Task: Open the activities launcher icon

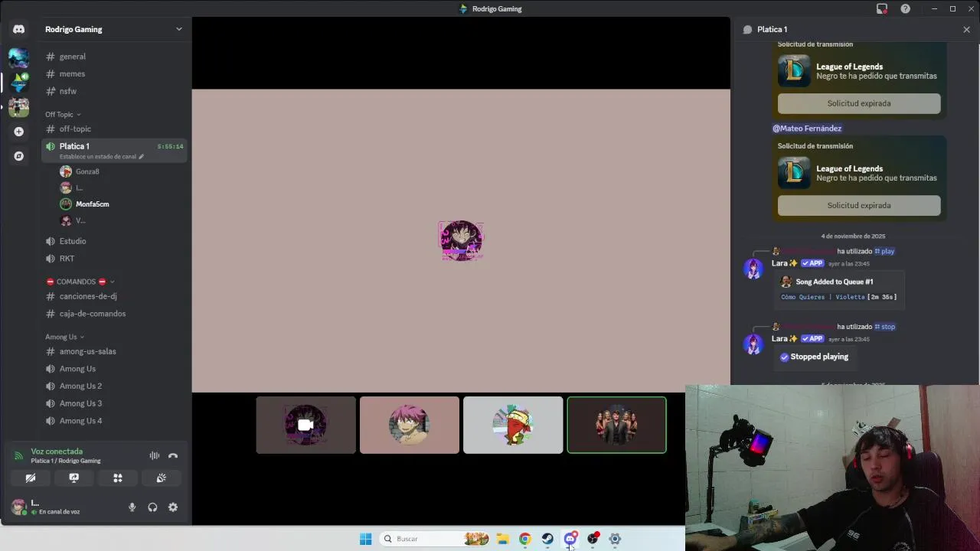Action: click(x=118, y=478)
